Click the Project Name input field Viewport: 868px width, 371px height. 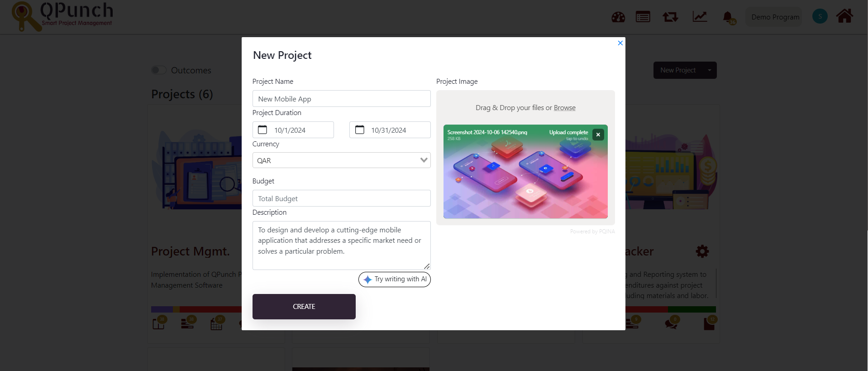[341, 99]
